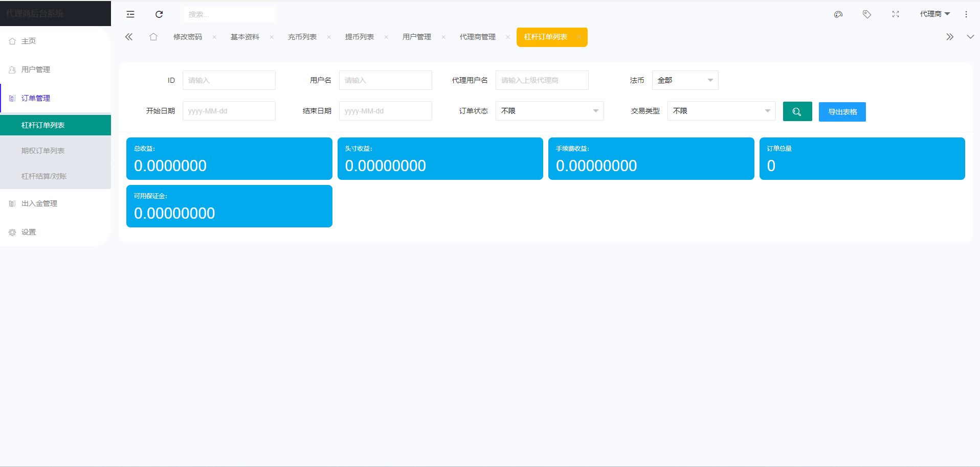Close the 杠杆订单列表 tab
980x467 pixels.
pyautogui.click(x=578, y=37)
